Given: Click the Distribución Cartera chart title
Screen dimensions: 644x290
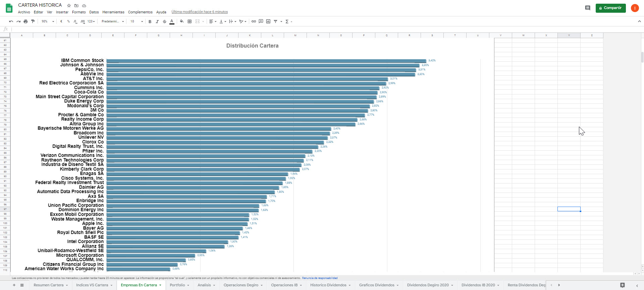Looking at the screenshot, I should (252, 46).
